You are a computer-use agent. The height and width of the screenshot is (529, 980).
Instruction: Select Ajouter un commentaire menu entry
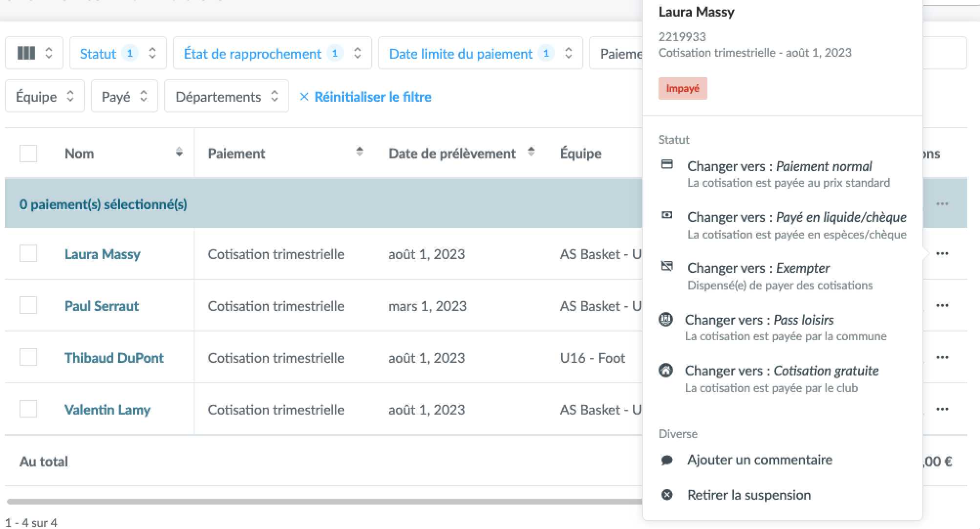(x=759, y=460)
